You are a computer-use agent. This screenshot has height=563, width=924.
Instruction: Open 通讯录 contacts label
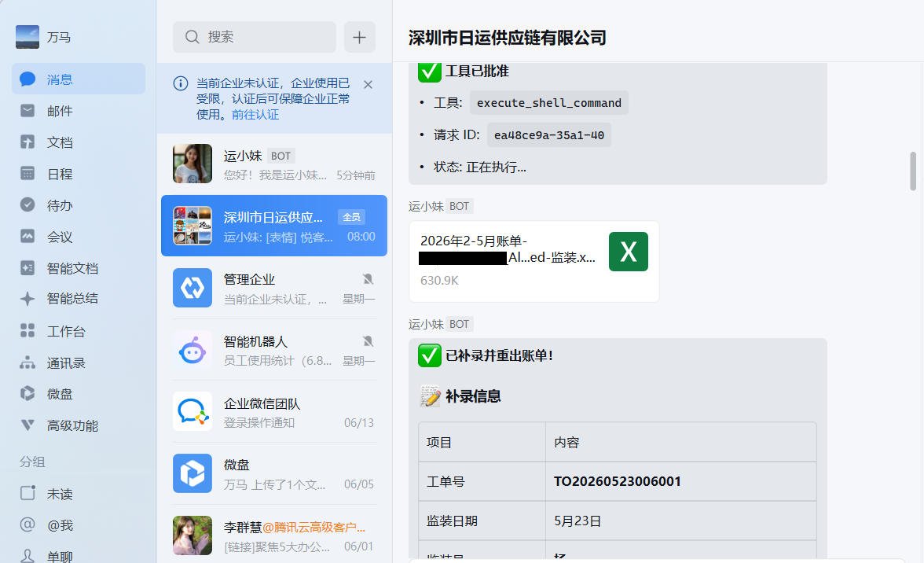point(66,362)
